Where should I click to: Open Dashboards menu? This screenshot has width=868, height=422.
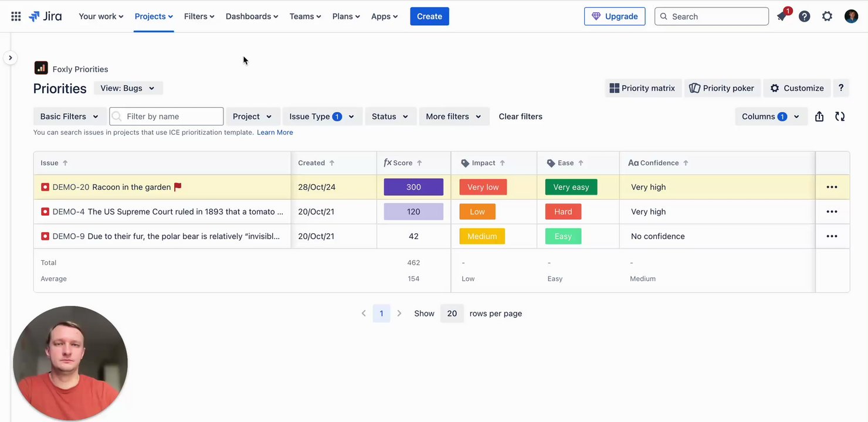pos(252,16)
